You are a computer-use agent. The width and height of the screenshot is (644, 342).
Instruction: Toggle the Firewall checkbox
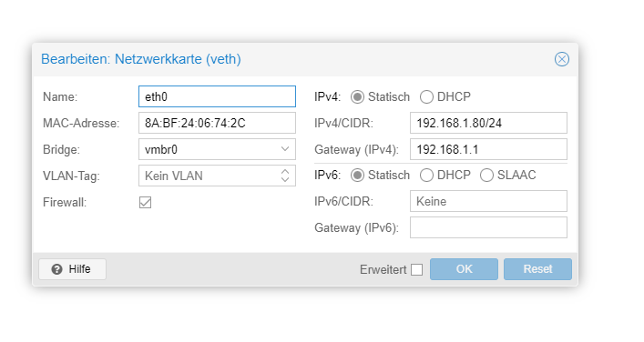click(145, 202)
